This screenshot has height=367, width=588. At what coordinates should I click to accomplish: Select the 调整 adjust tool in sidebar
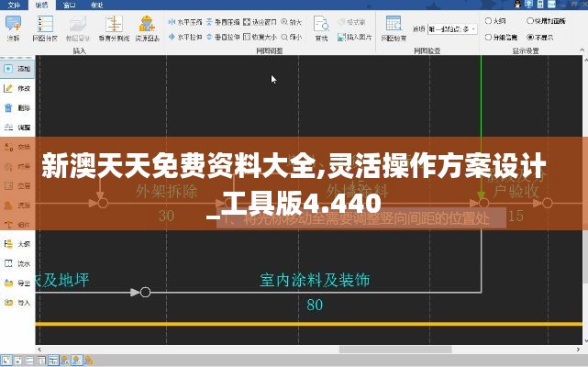click(17, 128)
